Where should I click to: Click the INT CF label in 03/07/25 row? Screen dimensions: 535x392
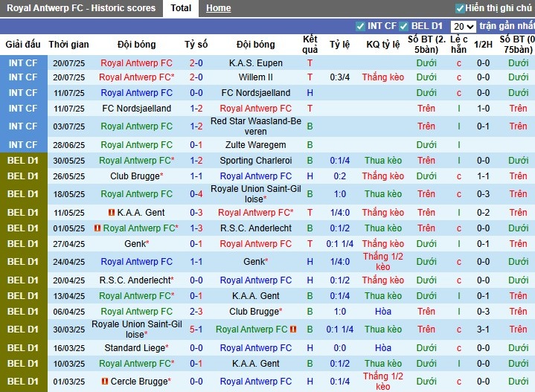coord(23,126)
